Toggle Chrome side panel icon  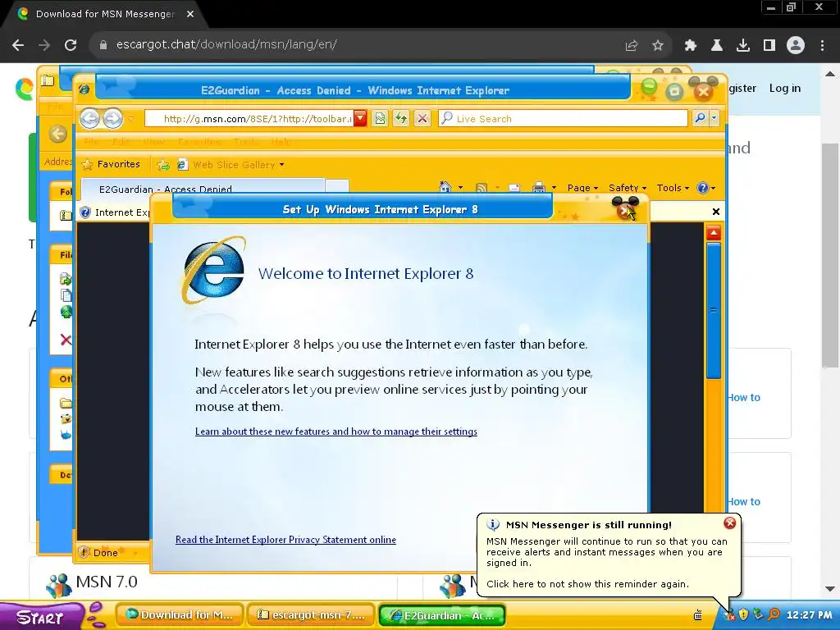point(769,45)
